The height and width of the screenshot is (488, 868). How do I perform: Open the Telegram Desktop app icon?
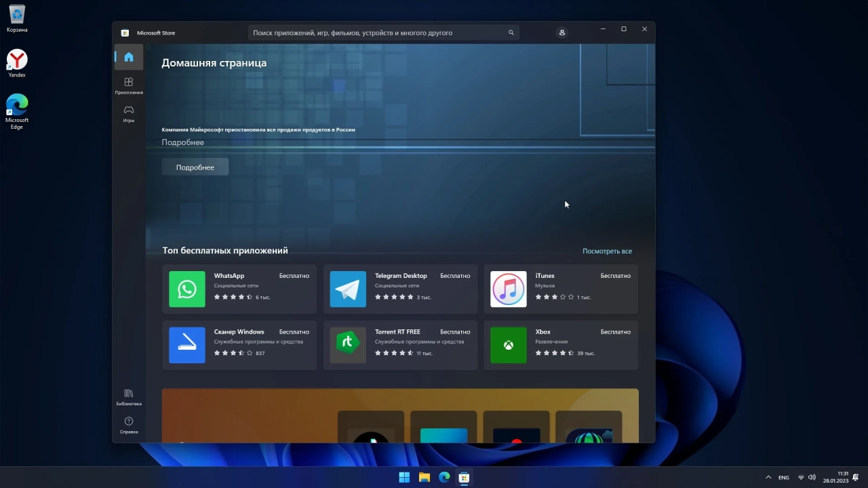click(348, 289)
